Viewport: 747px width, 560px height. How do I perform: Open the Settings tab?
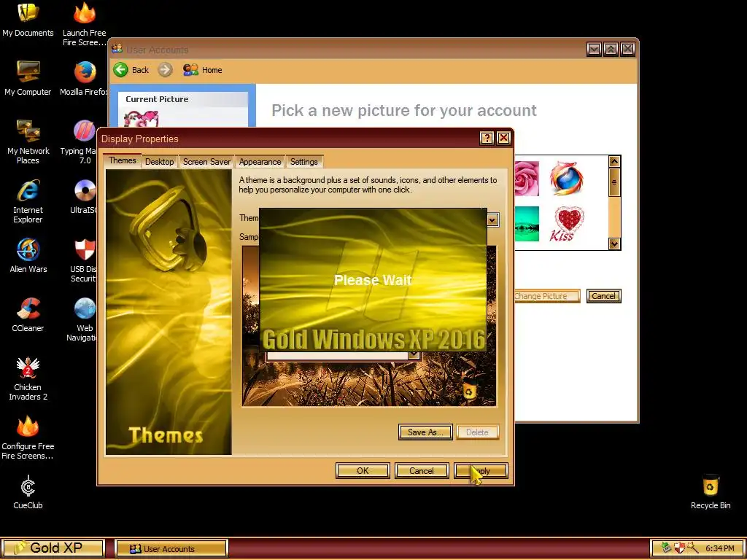pos(304,162)
